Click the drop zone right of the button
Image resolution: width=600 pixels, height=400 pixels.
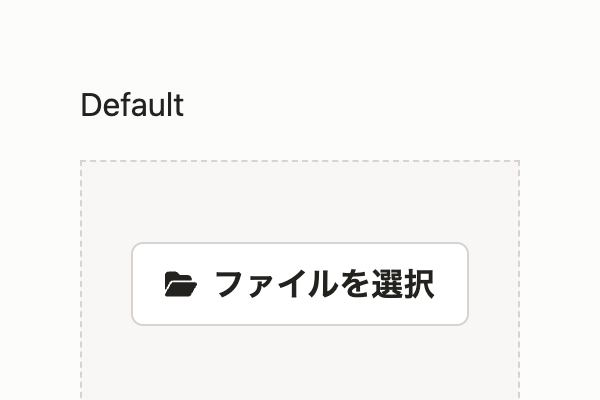(x=494, y=284)
